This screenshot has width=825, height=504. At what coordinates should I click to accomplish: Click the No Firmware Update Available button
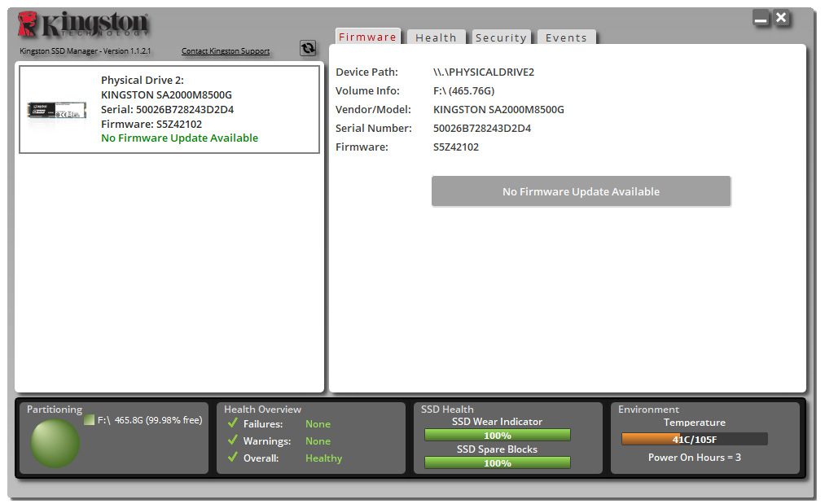(x=581, y=191)
